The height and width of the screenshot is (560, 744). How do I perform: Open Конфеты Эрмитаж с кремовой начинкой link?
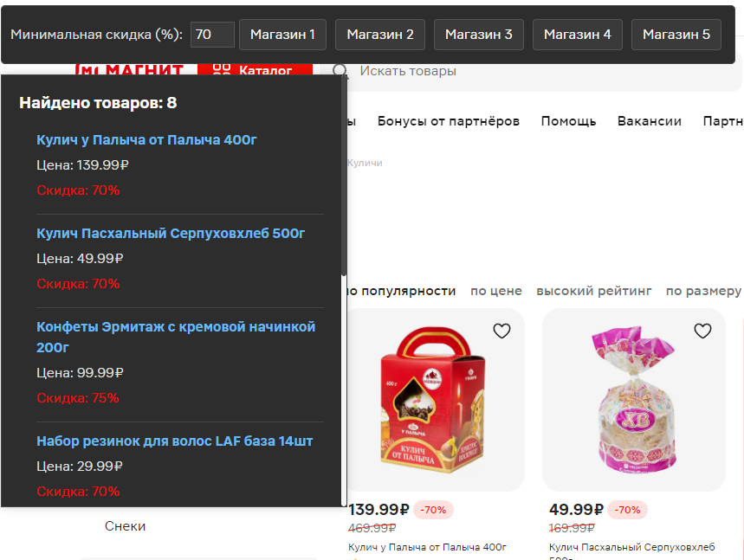(x=176, y=337)
